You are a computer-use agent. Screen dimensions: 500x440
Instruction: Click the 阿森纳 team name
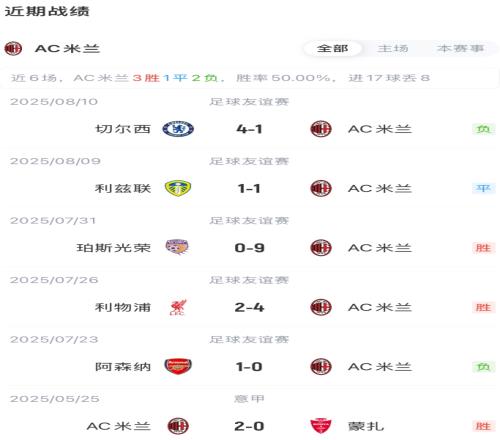click(123, 367)
